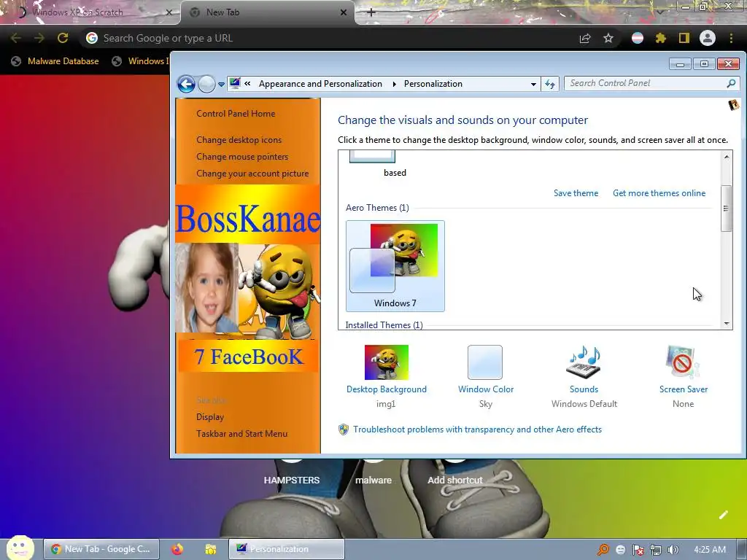747x560 pixels.
Task: Click Personalization taskbar button
Action: coord(287,549)
